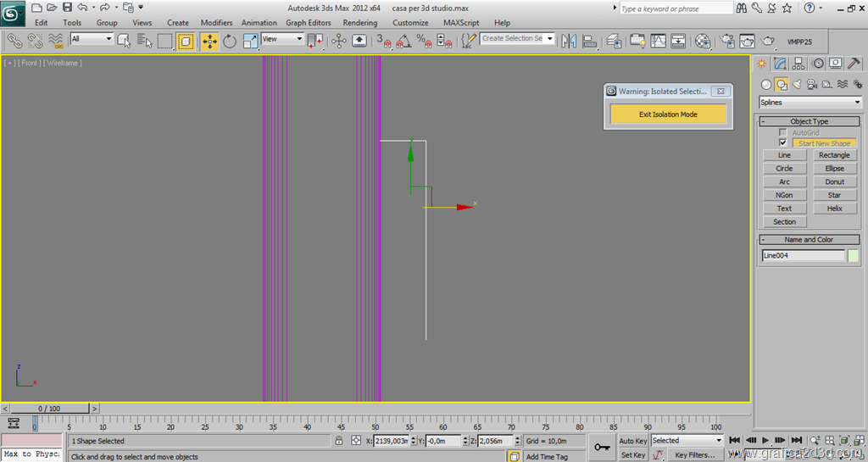Activate the Select and Rotate tool

pyautogui.click(x=230, y=41)
